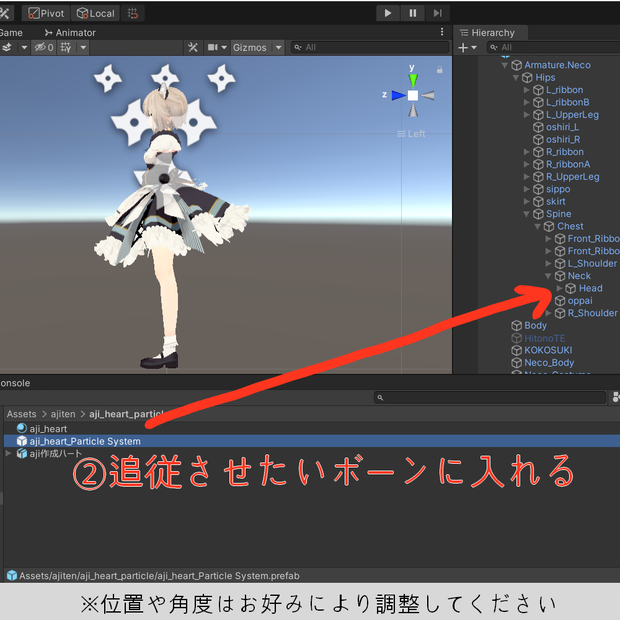Screen dimensions: 620x620
Task: Click the Pause button
Action: (412, 13)
